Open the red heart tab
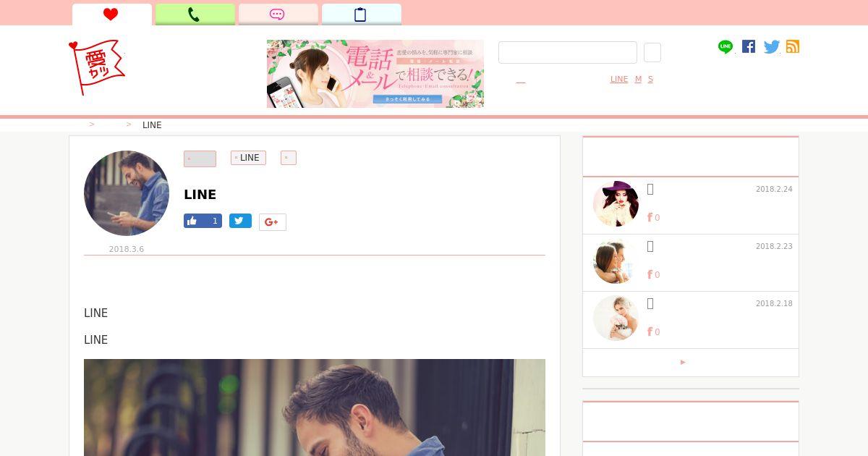The image size is (868, 456). [111, 14]
